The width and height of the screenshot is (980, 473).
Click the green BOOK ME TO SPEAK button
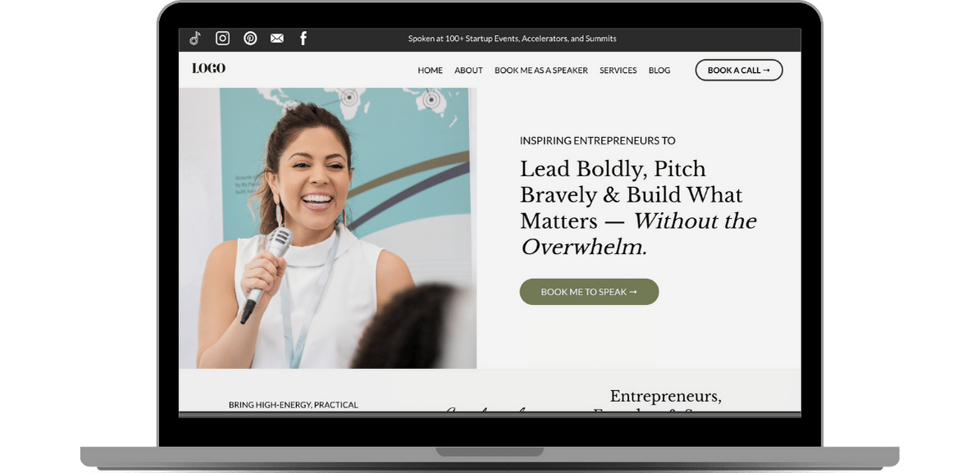pos(590,292)
